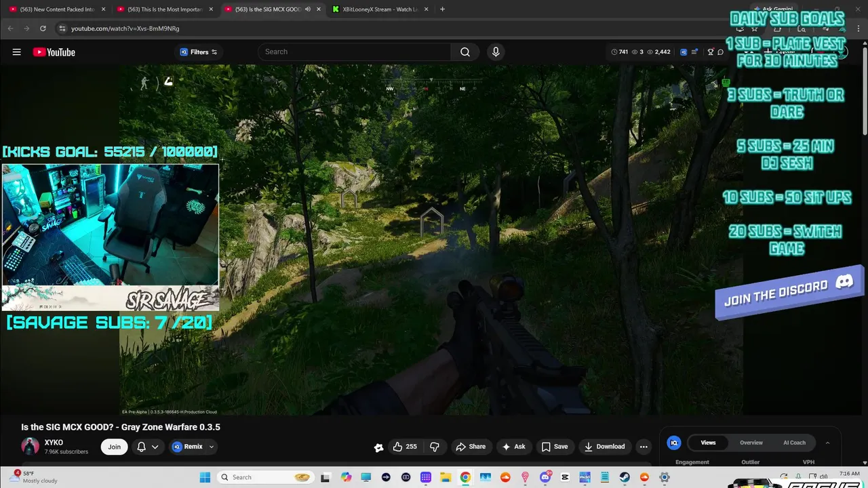Viewport: 868px width, 488px height.
Task: Select the Views tab in vidIQ panel
Action: coord(708,443)
